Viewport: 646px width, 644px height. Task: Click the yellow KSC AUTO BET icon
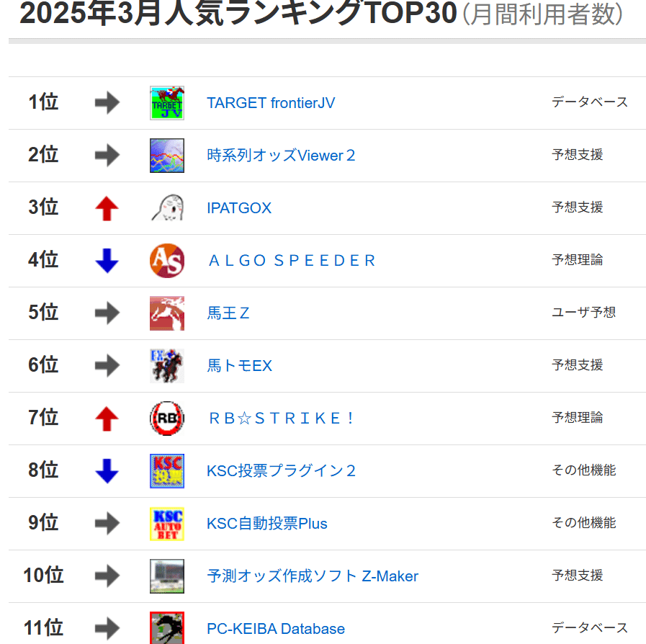coord(166,524)
